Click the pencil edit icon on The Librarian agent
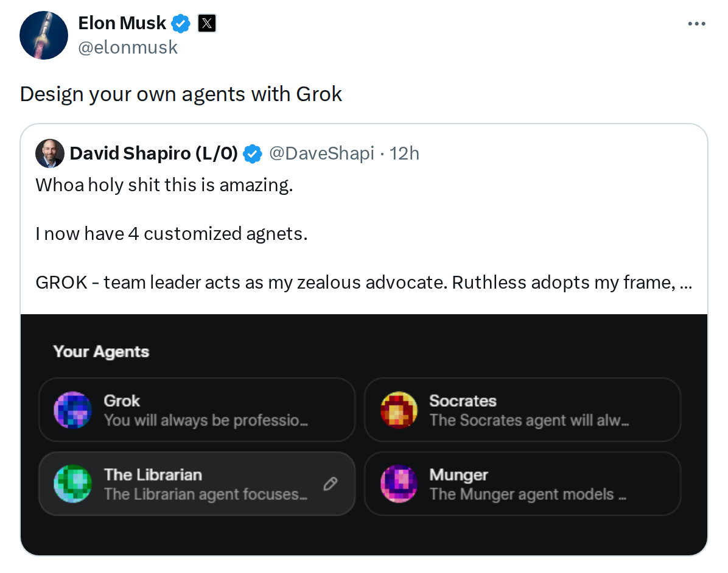 (330, 483)
